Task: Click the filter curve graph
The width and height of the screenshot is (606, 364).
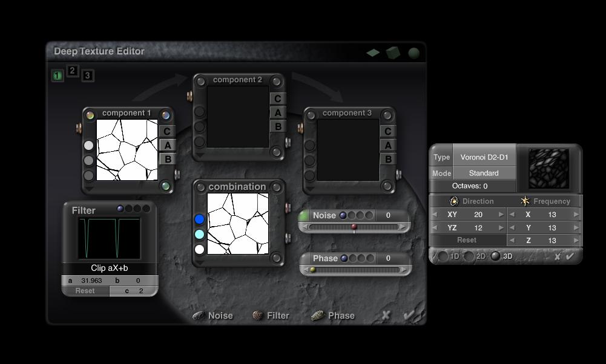Action: point(110,238)
